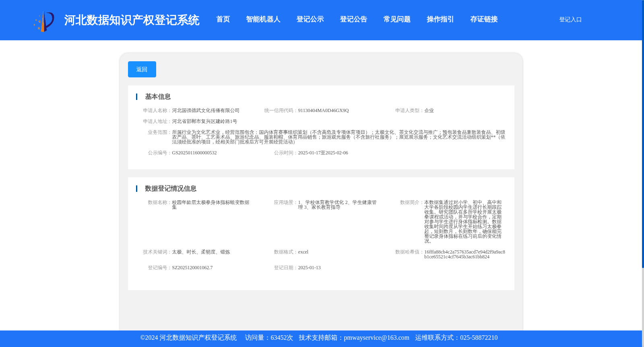Go to 登记公示 in navigation
Viewport: 644px width, 347px height.
click(x=310, y=19)
